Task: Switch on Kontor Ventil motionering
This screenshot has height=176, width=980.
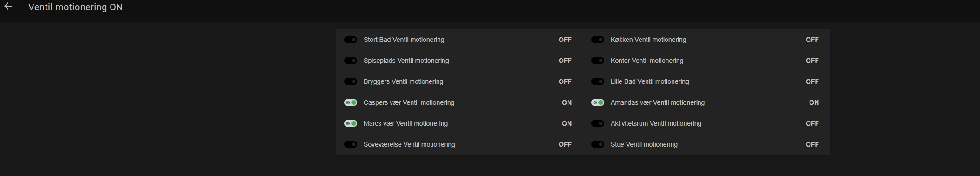Action: click(598, 61)
